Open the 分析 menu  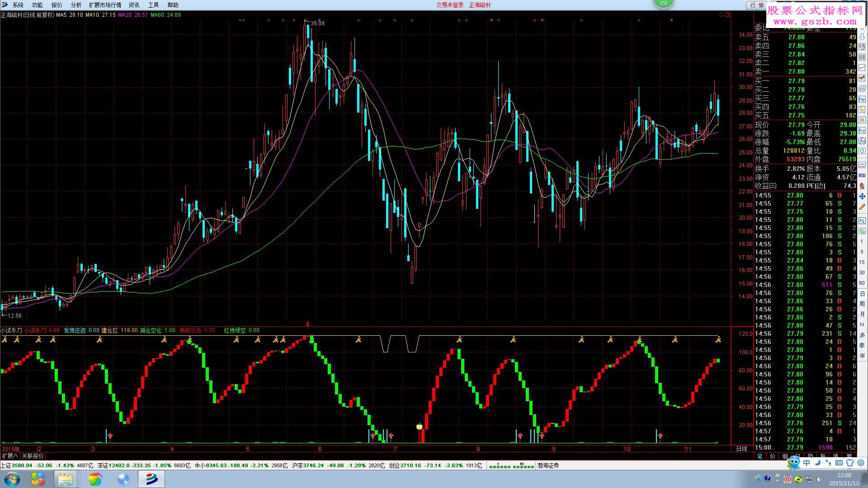(x=76, y=5)
